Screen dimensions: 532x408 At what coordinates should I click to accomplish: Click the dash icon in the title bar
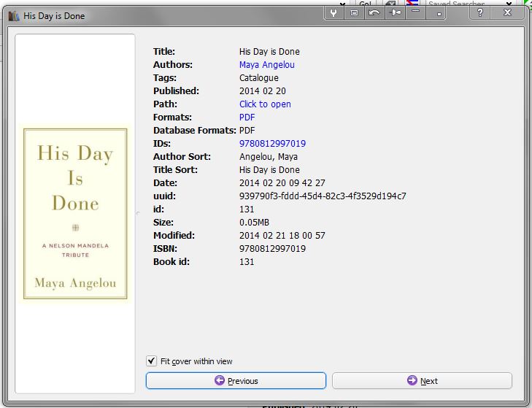pos(415,13)
